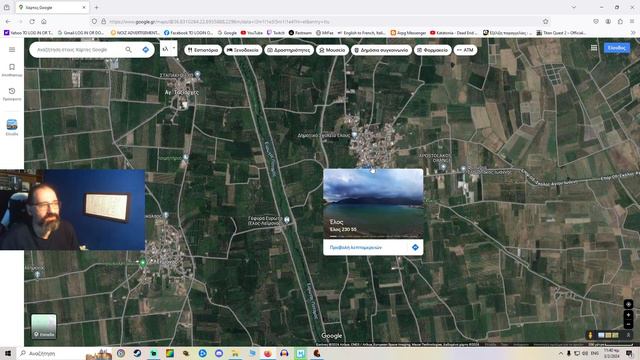
Task: Open Προβολή λεπτομερειών link on place card
Action: 356,247
